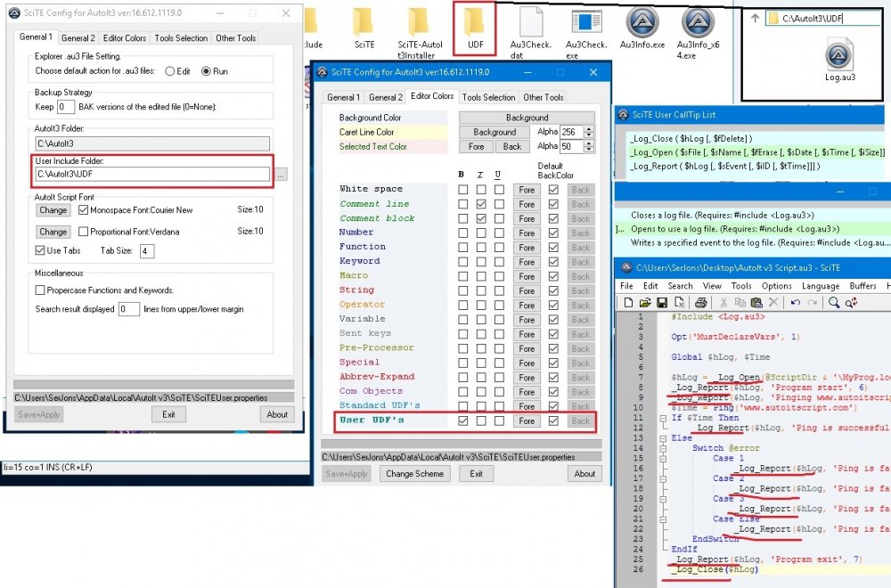Click the User Include Folder path field
This screenshot has height=588, width=891.
pyautogui.click(x=152, y=175)
